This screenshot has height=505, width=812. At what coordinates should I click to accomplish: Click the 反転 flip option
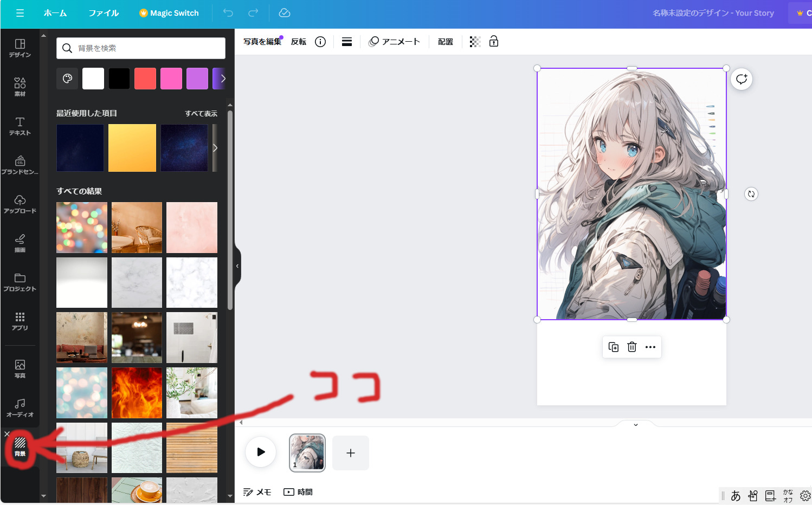click(x=299, y=42)
